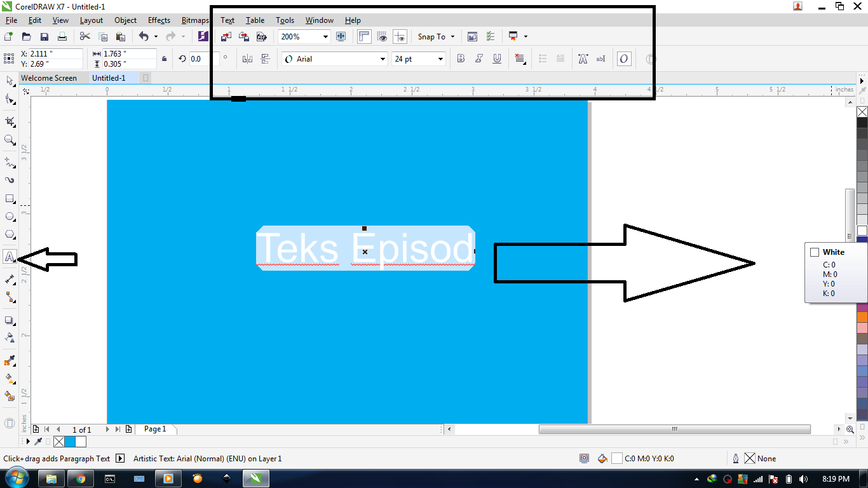Open the Effects menu

(159, 20)
